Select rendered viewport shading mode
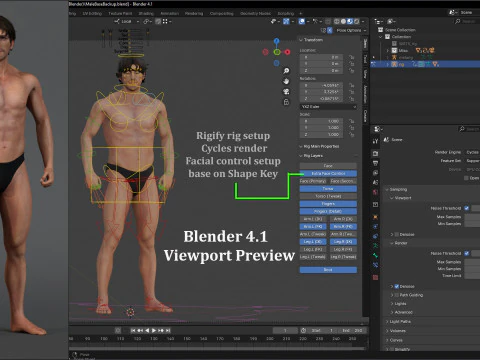480x360 pixels. click(x=356, y=21)
